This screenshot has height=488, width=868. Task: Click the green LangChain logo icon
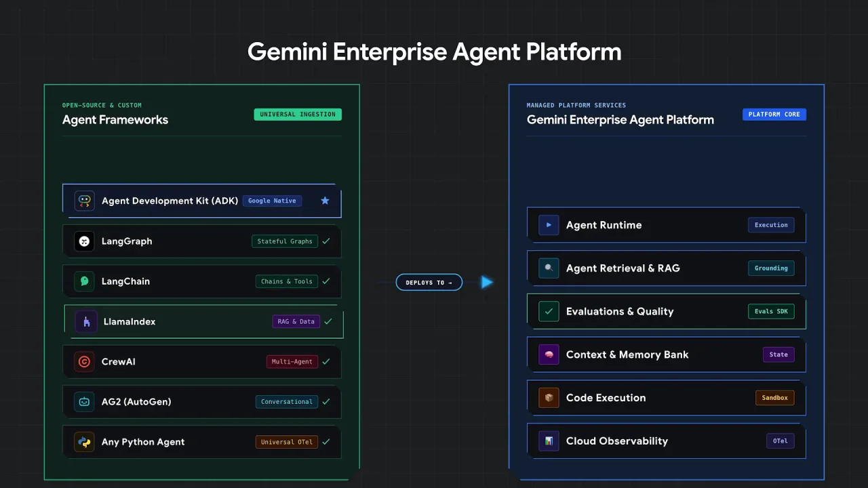(84, 281)
